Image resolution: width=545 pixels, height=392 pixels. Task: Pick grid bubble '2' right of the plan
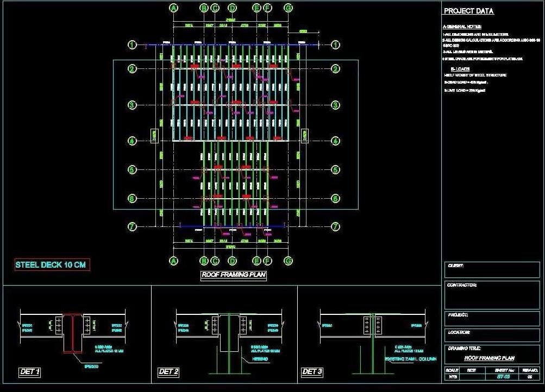[335, 69]
